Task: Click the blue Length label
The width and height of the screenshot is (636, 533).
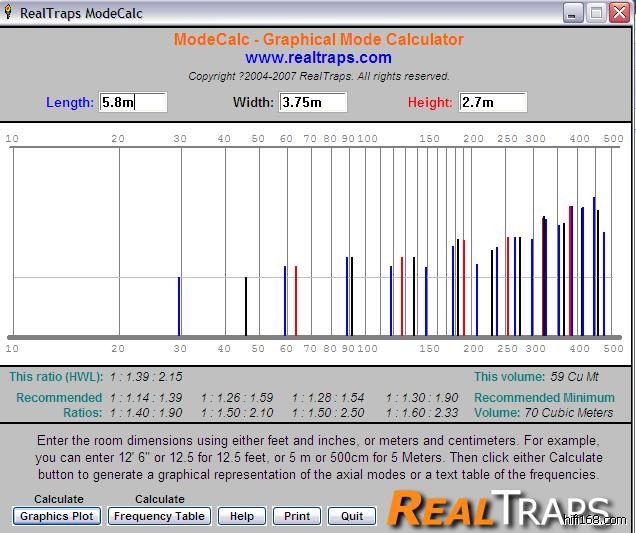Action: coord(70,102)
